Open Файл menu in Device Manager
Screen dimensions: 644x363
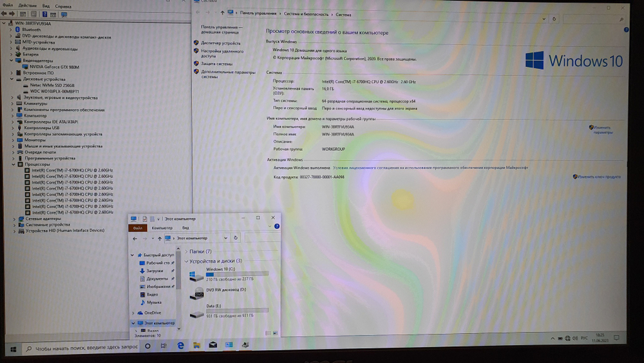[x=7, y=5]
